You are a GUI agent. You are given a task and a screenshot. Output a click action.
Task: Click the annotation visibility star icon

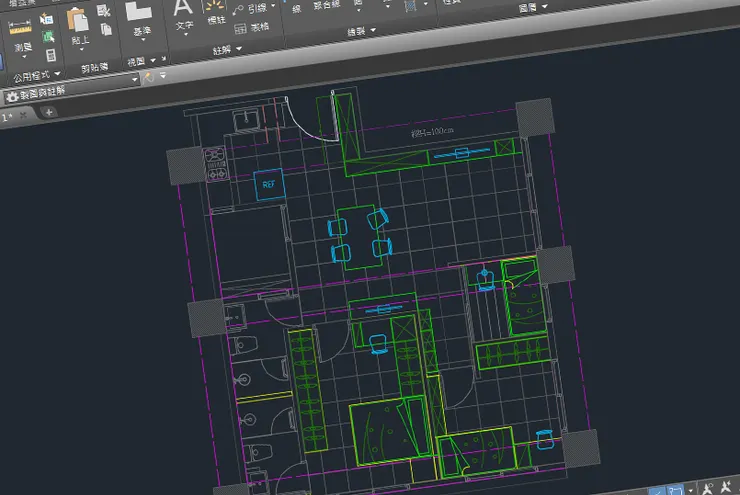point(726,486)
